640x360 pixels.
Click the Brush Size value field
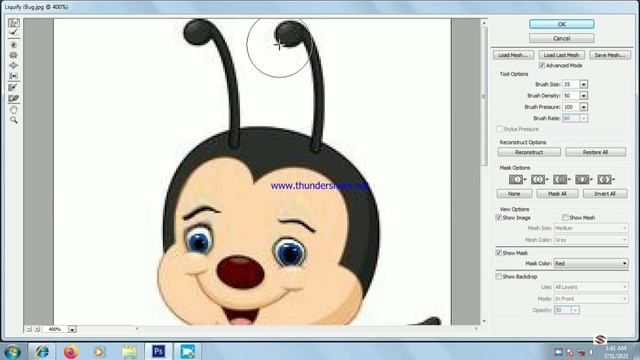pyautogui.click(x=571, y=84)
